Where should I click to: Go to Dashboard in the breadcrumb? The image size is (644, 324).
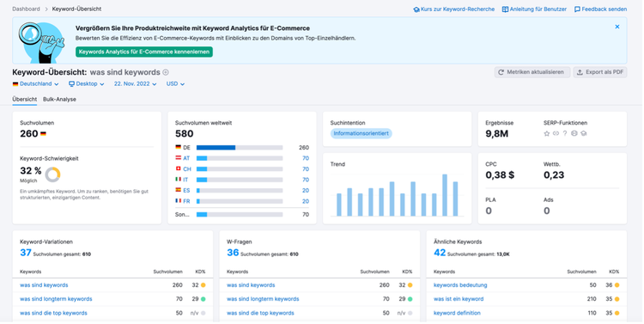(x=26, y=9)
